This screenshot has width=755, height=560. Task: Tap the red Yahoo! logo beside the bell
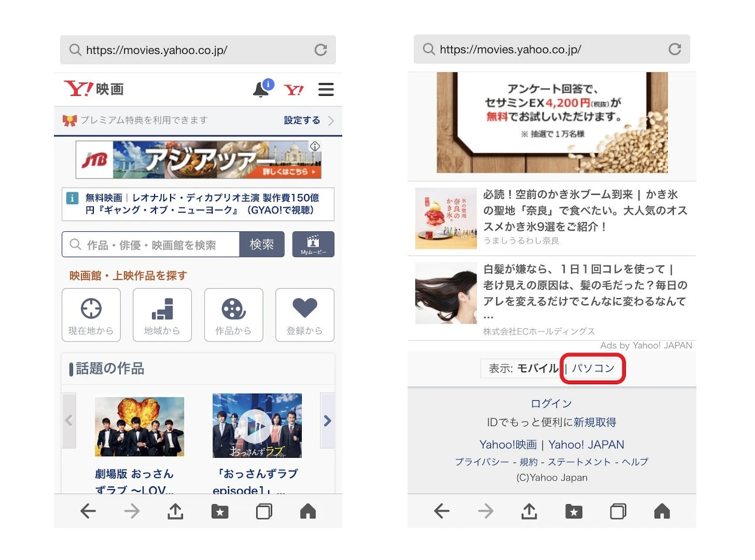pyautogui.click(x=293, y=90)
